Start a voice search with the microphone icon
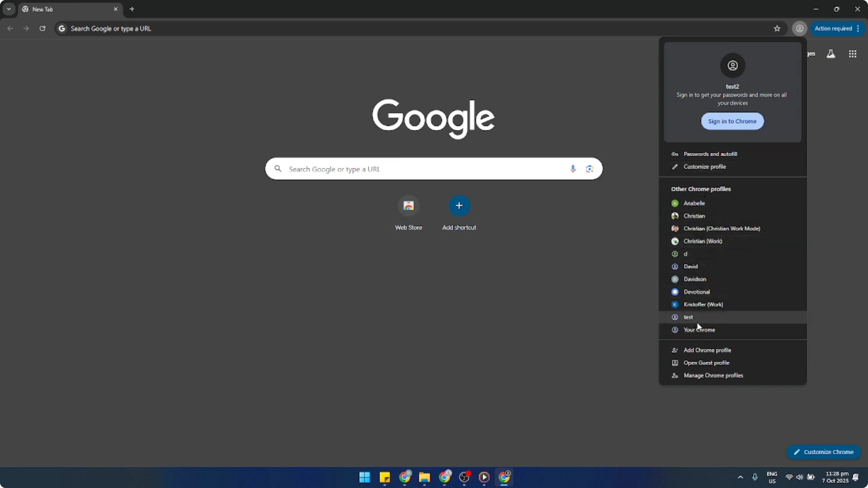Viewport: 868px width, 488px height. (x=573, y=168)
